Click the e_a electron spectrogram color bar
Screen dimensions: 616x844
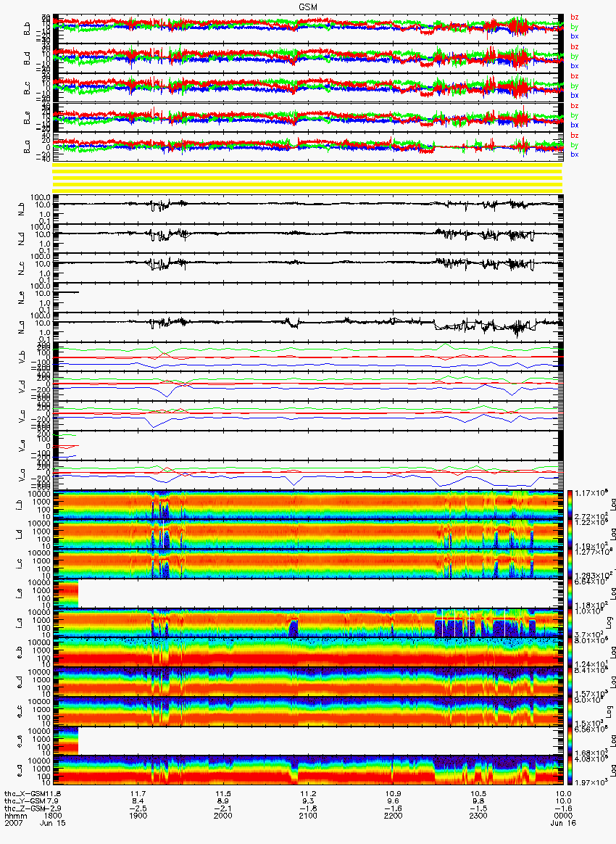[x=570, y=771]
